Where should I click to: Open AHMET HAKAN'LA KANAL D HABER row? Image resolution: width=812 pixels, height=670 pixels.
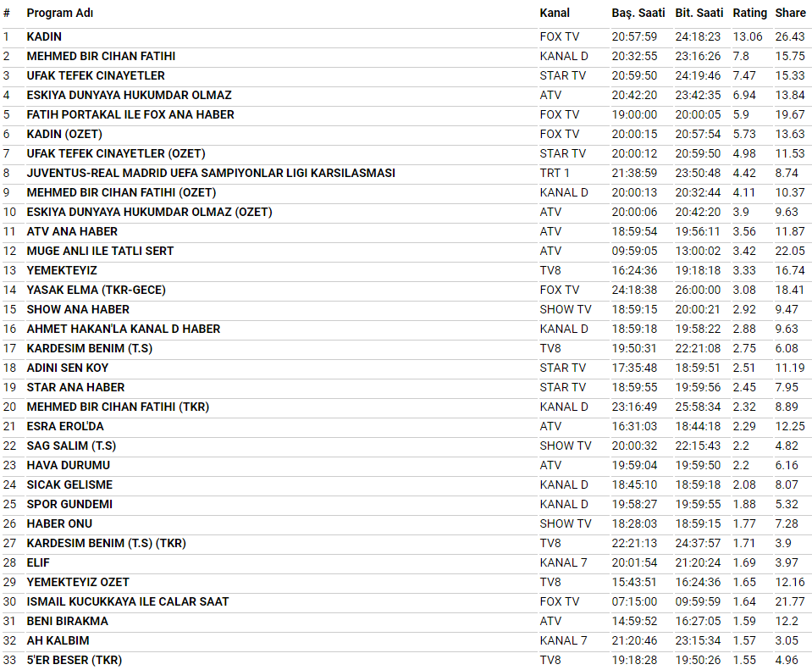[x=123, y=329]
